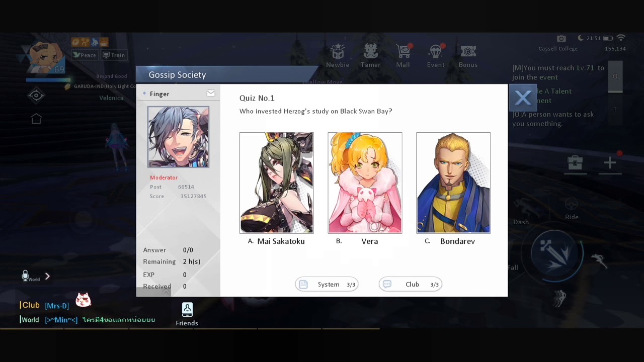Tap the 'A person wants to ask' message
Image resolution: width=644 pixels, height=362 pixels.
(x=553, y=119)
